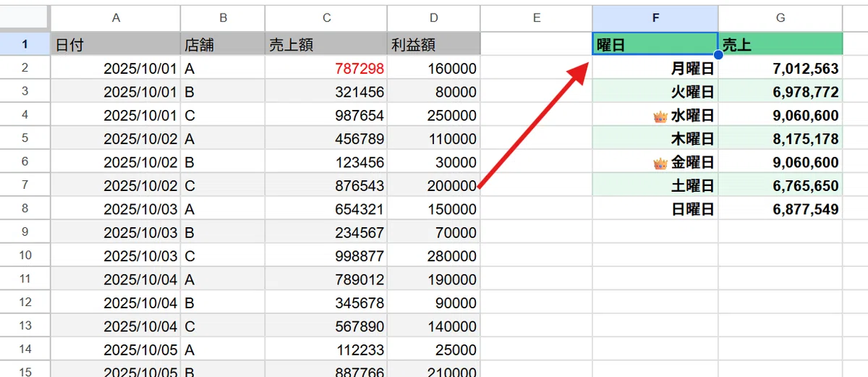
Task: Select 水曜日 row's 9,060,600 total
Action: point(780,115)
